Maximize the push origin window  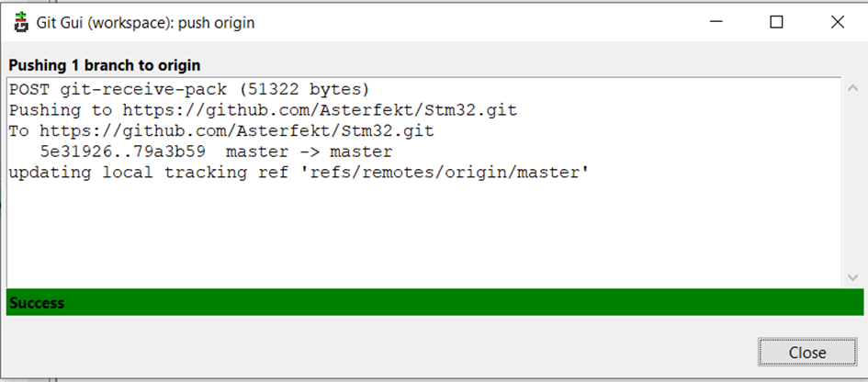(x=776, y=23)
